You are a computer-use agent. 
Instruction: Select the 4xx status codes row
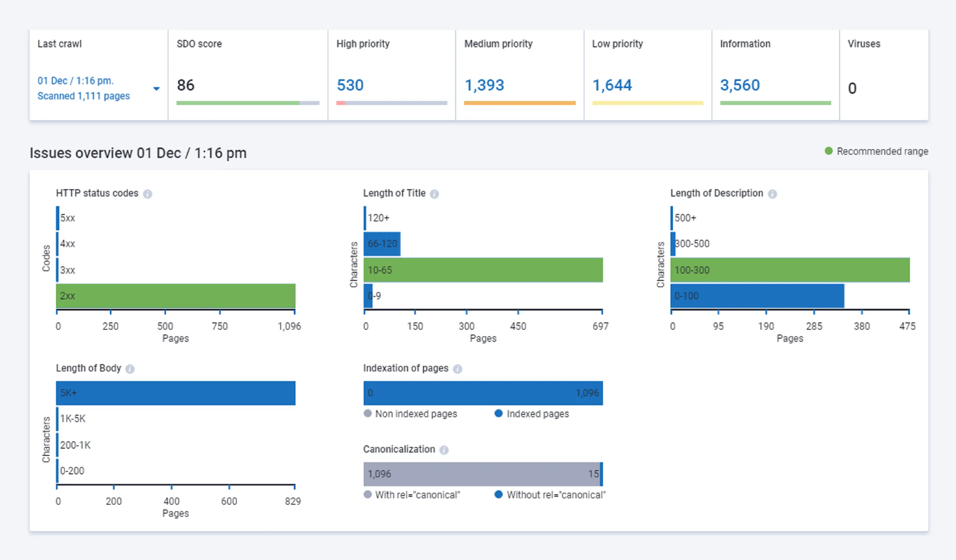(65, 244)
